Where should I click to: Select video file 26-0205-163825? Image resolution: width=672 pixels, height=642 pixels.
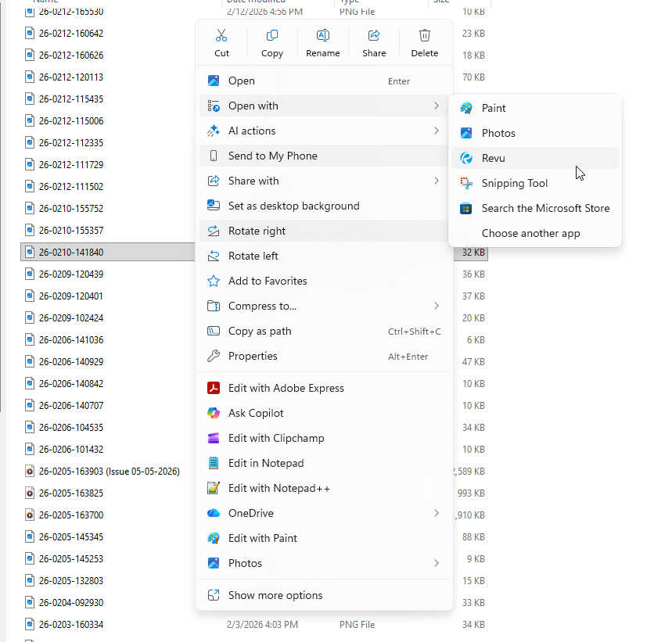click(71, 493)
